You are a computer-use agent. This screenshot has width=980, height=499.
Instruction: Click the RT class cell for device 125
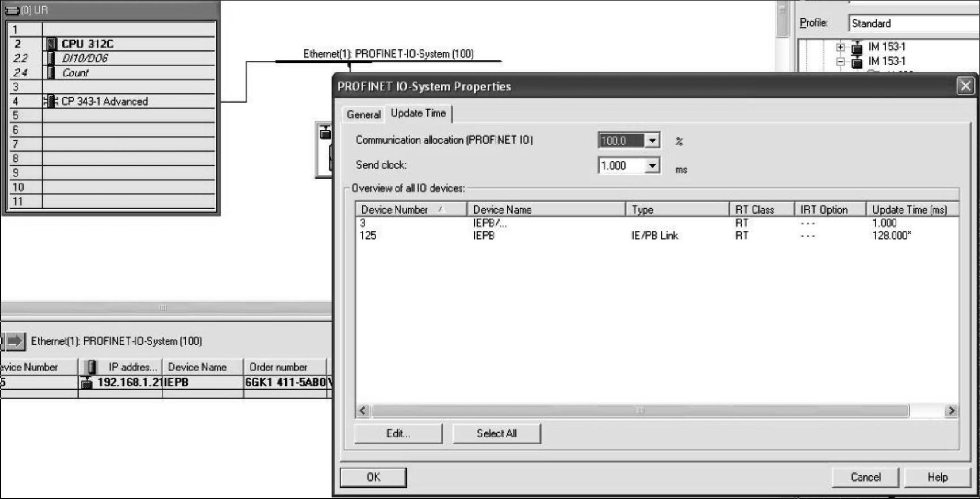[x=742, y=235]
